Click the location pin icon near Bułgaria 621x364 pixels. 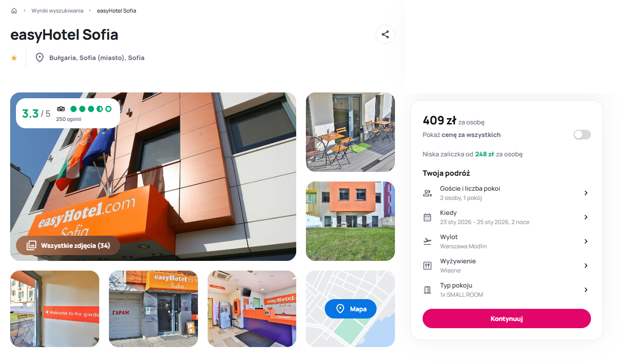tap(40, 58)
